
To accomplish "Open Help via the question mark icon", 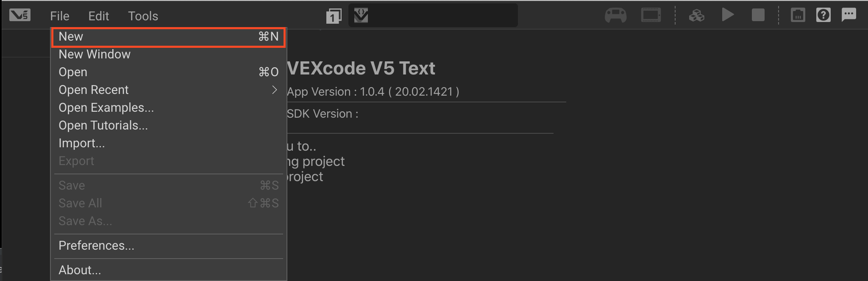I will [823, 15].
